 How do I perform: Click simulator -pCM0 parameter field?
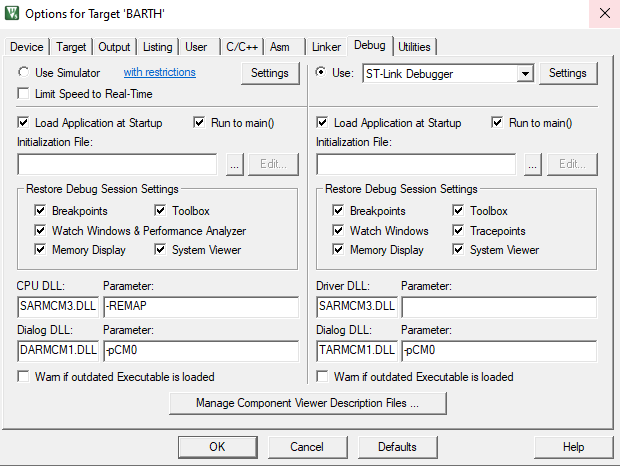(x=201, y=351)
